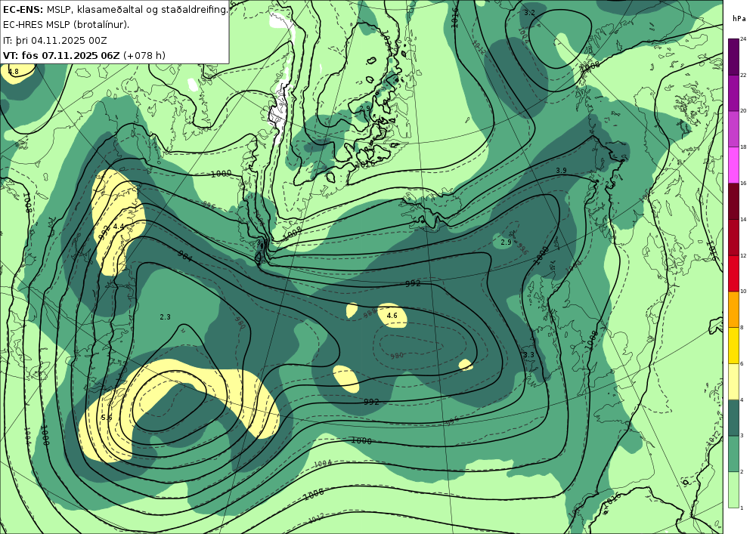Click the '3.9' spread value on the map
756x534 pixels.
561,171
